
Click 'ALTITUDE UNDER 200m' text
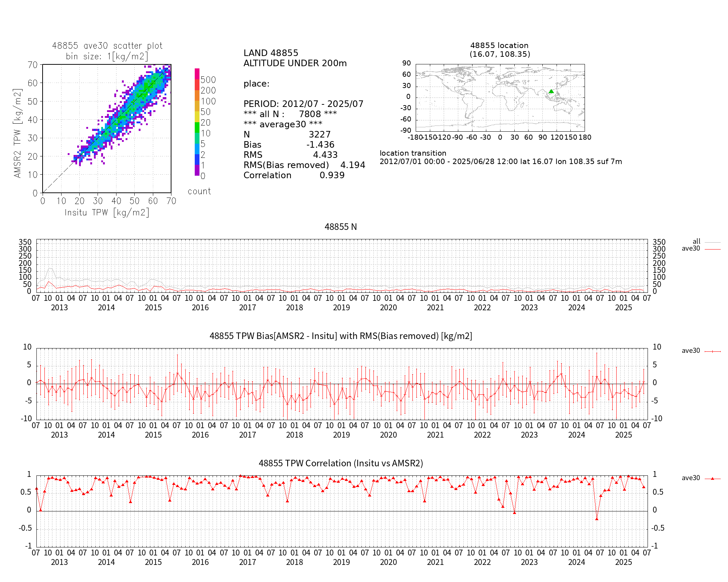coord(295,63)
